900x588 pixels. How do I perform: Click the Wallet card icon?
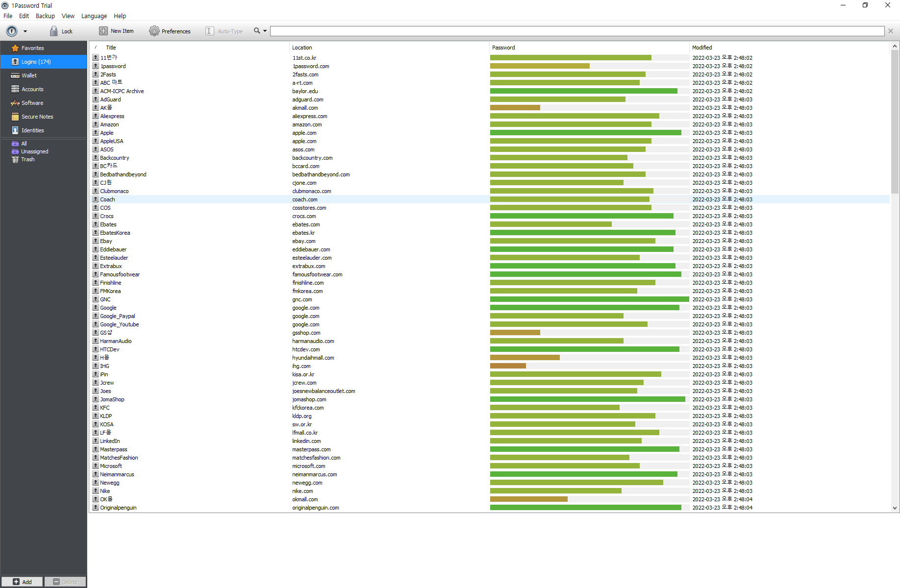coord(15,75)
